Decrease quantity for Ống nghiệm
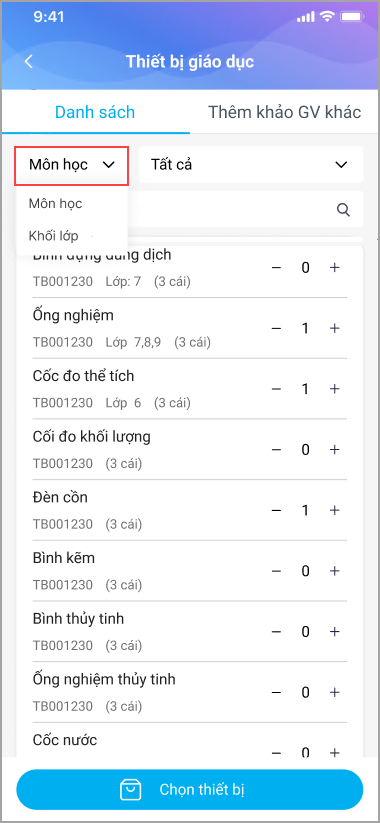The width and height of the screenshot is (380, 823). pyautogui.click(x=277, y=328)
